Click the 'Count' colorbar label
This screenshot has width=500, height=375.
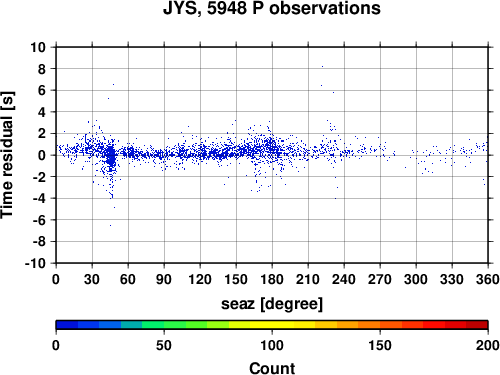coord(272,368)
